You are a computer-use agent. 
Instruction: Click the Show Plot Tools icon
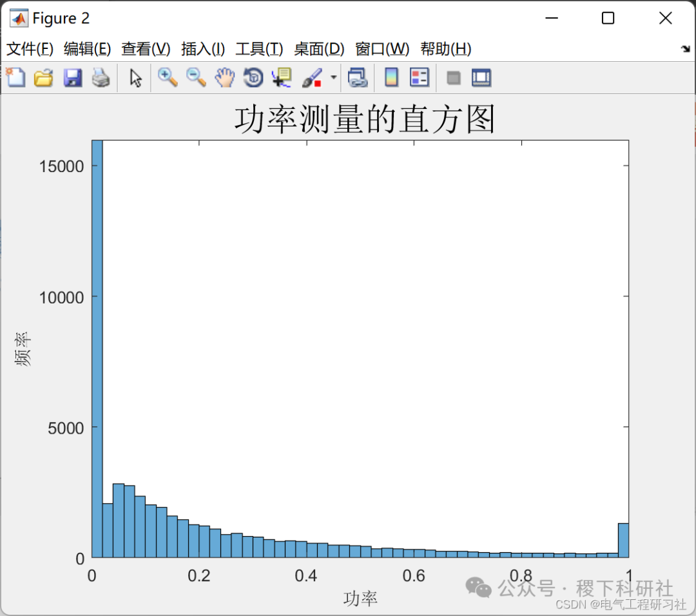tap(481, 78)
